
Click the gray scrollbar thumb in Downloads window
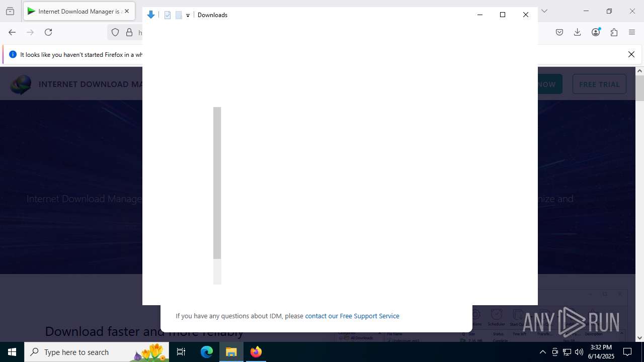(217, 183)
